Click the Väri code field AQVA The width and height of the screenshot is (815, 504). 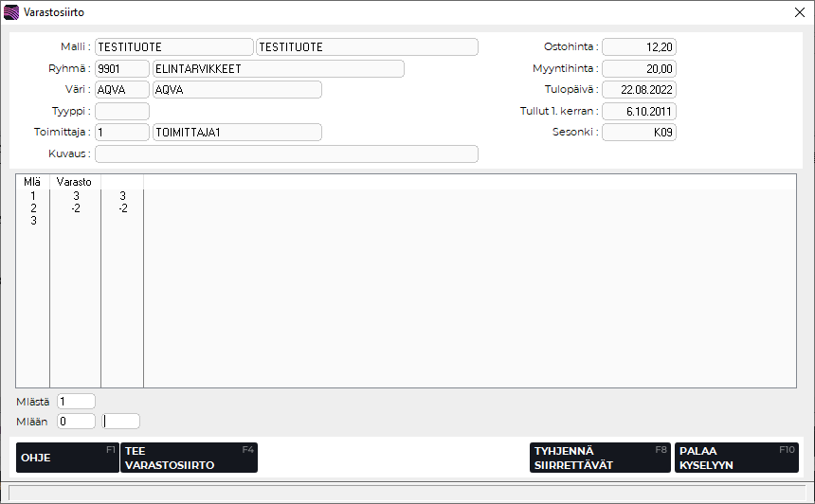(121, 90)
